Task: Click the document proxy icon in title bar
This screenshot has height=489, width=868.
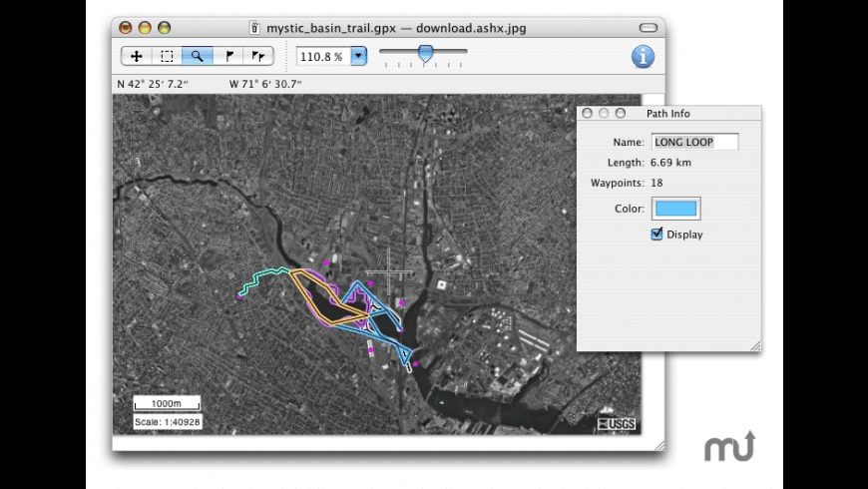Action: [x=254, y=27]
